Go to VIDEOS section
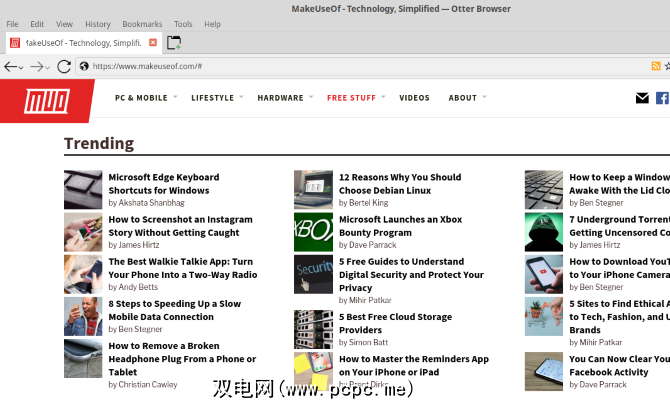 tap(414, 98)
